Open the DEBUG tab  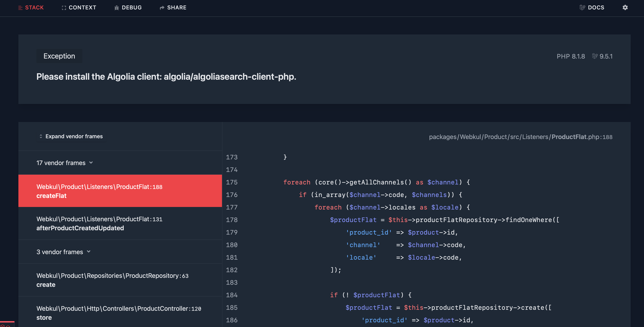(128, 7)
